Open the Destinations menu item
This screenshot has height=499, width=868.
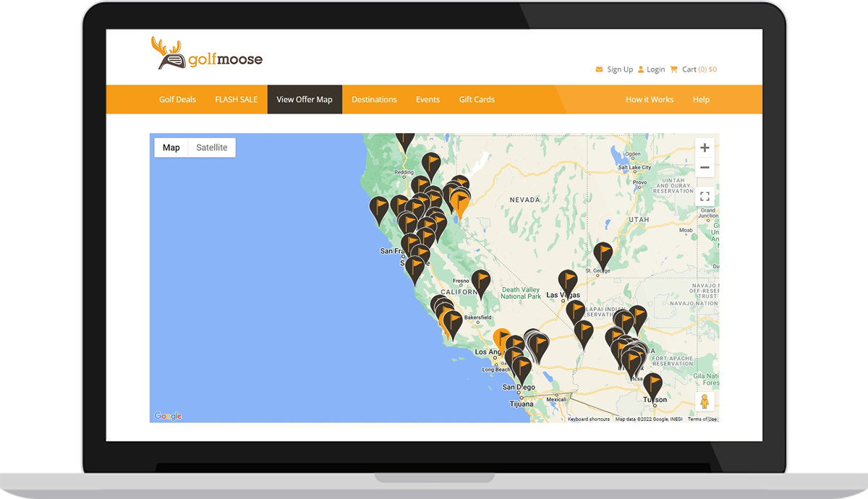coord(374,100)
